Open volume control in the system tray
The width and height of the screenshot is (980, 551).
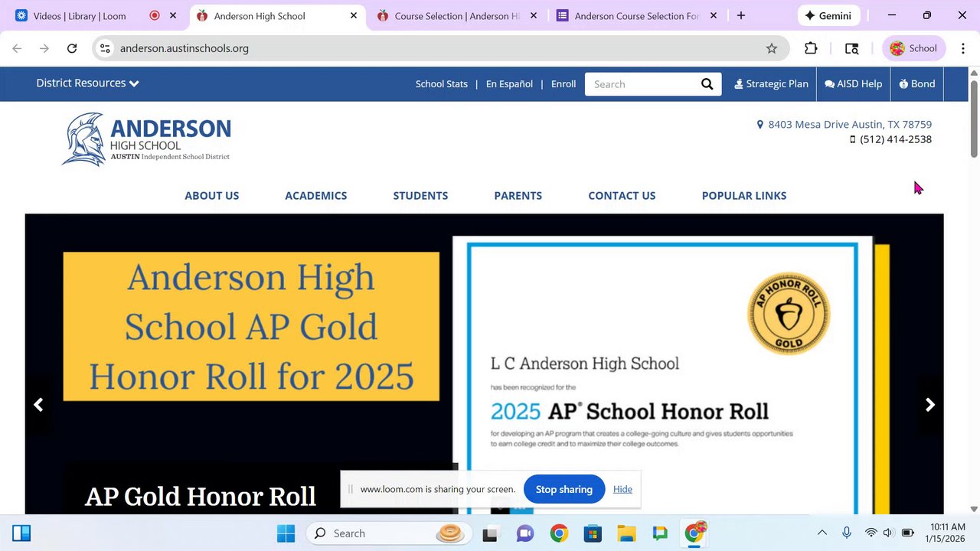pyautogui.click(x=888, y=533)
